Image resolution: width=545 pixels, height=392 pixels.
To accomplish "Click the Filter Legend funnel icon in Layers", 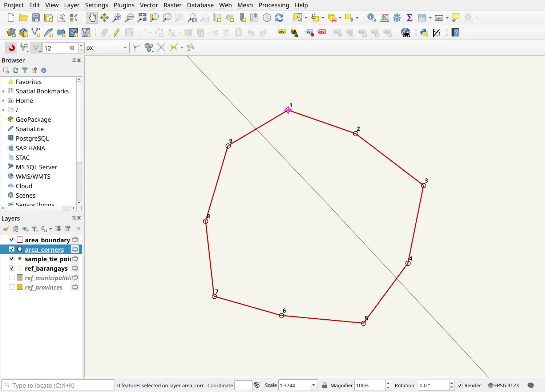I will pos(35,229).
